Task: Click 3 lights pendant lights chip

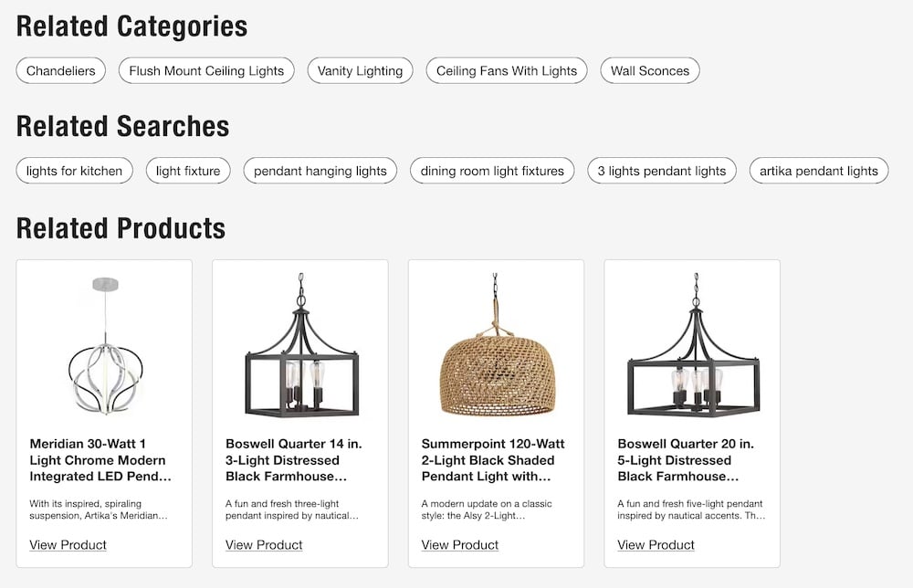Action: [x=662, y=171]
